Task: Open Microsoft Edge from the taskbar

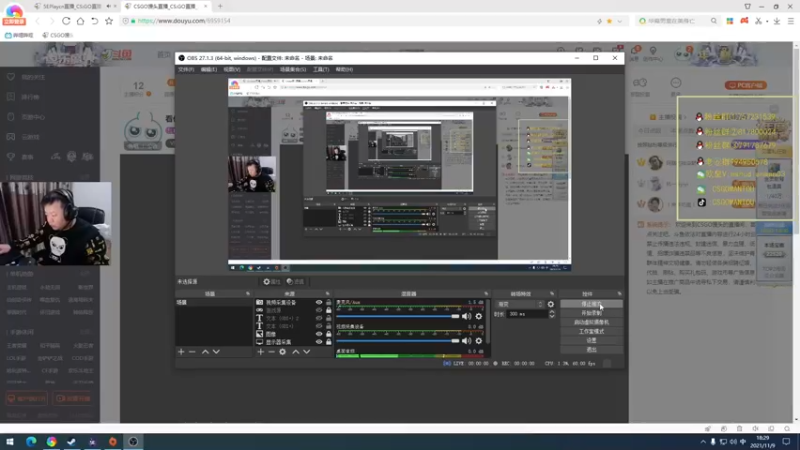Action: 31,442
